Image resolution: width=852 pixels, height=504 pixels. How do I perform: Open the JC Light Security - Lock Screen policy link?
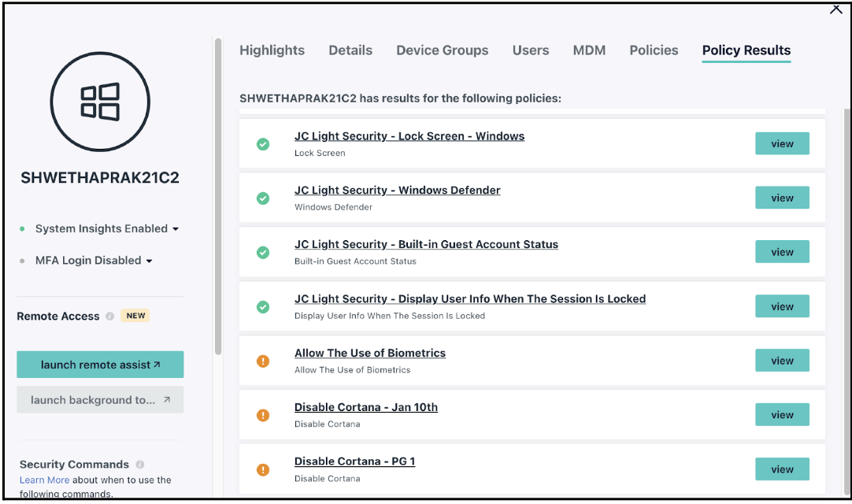click(x=409, y=135)
